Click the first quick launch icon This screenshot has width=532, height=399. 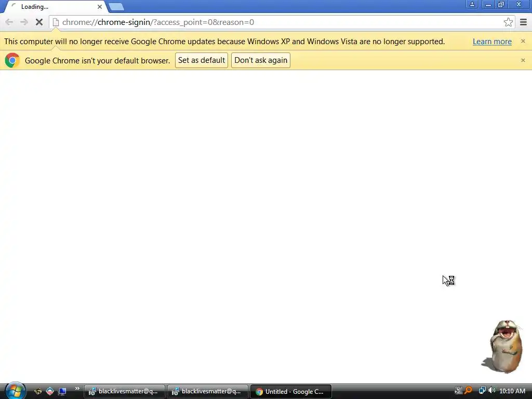(x=37, y=392)
